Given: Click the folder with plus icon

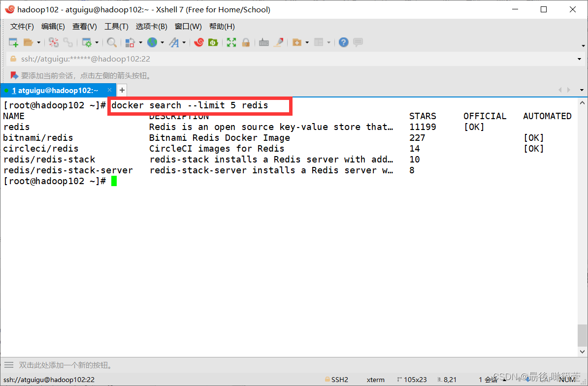Looking at the screenshot, I should tap(297, 42).
